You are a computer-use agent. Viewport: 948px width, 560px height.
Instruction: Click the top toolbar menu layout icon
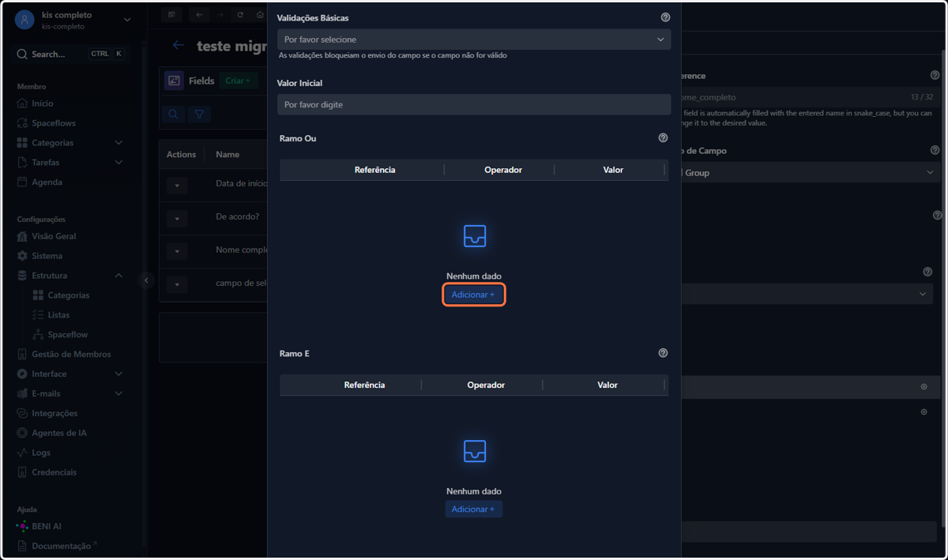tap(171, 15)
